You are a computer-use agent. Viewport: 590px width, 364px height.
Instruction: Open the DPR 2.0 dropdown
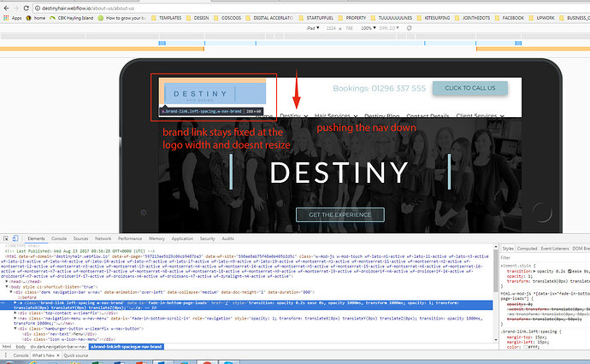click(389, 28)
